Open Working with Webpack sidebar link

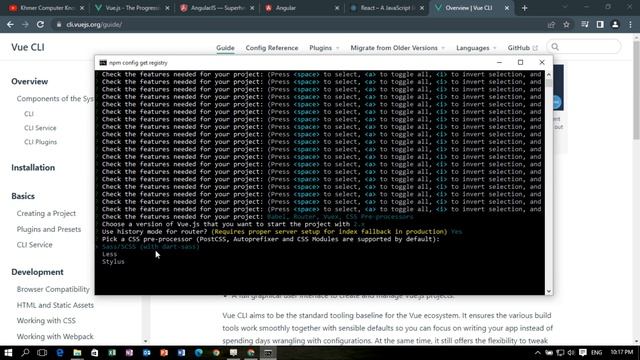pyautogui.click(x=55, y=337)
